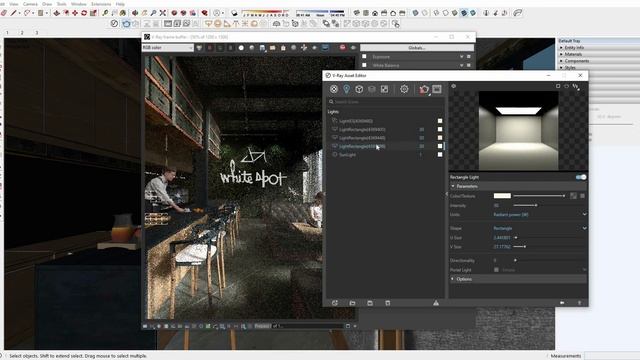Screen dimensions: 640x360
Task: Select the Zoom Extents tool
Action: pos(162,13)
